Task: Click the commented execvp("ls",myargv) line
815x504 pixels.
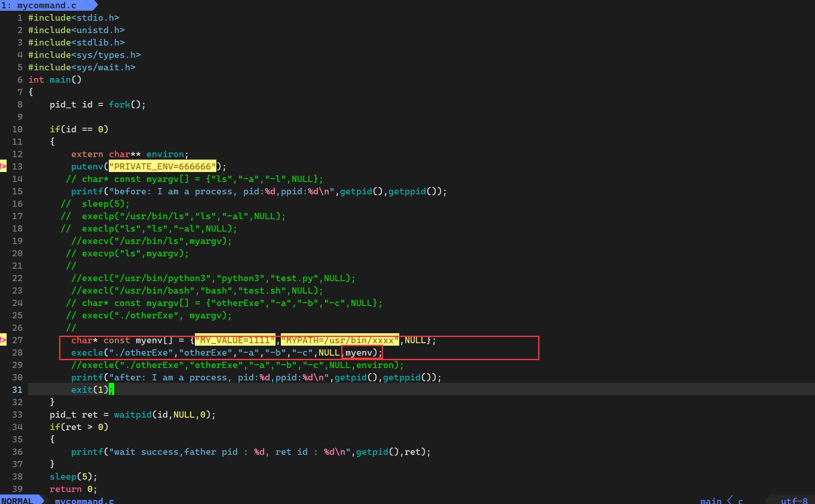Action: pyautogui.click(x=127, y=253)
